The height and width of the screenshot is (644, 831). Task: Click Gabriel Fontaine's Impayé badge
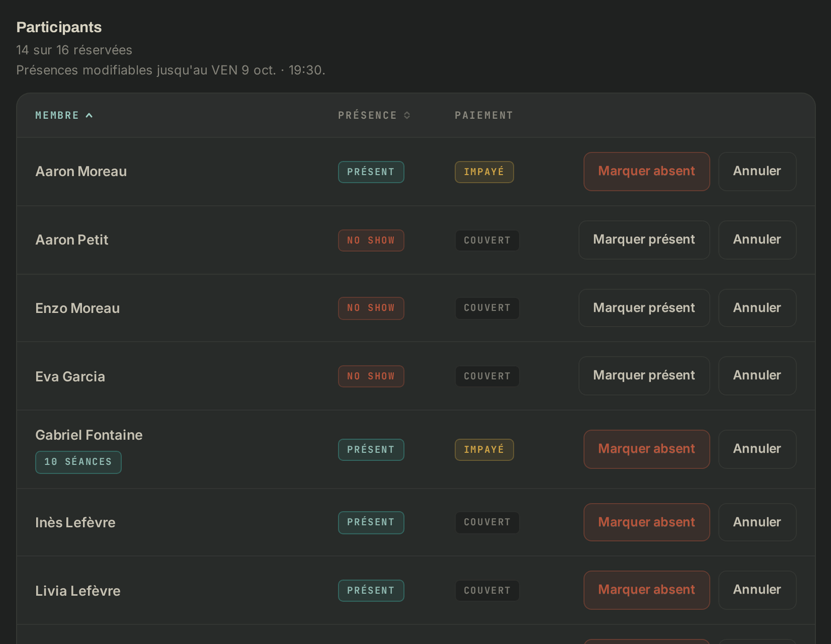[x=484, y=450]
